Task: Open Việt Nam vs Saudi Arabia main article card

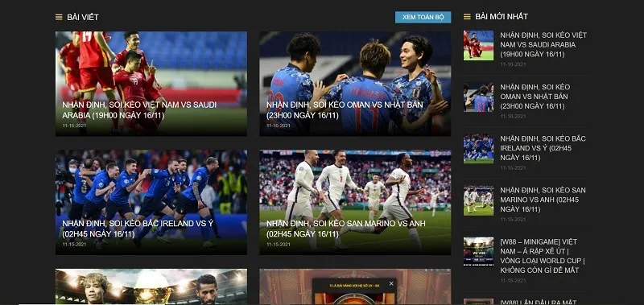Action: click(x=151, y=84)
